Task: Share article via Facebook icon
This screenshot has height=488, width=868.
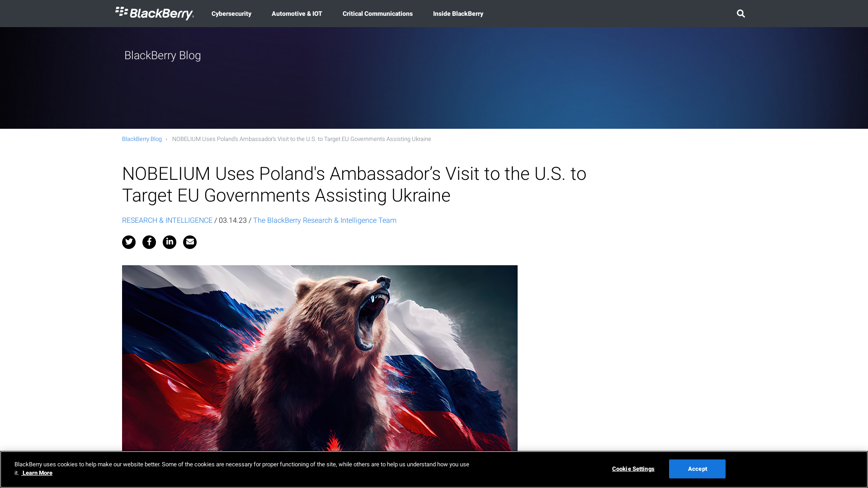Action: pos(149,242)
